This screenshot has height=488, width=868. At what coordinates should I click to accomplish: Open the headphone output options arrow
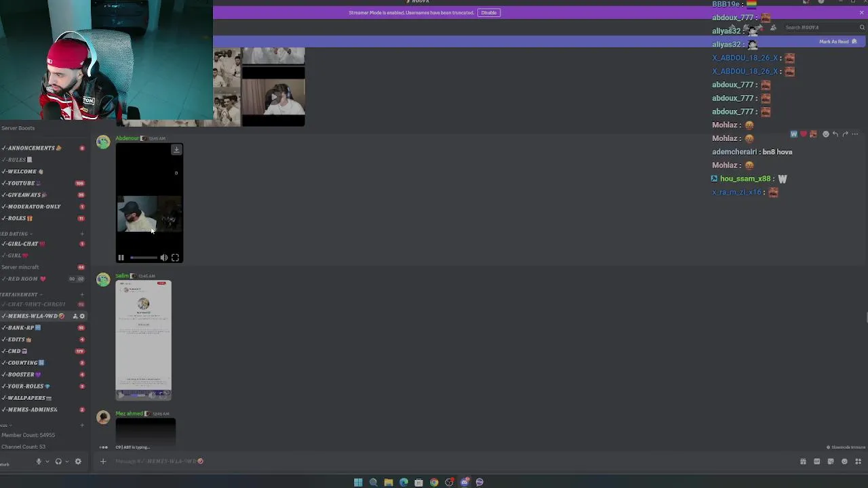(x=66, y=462)
